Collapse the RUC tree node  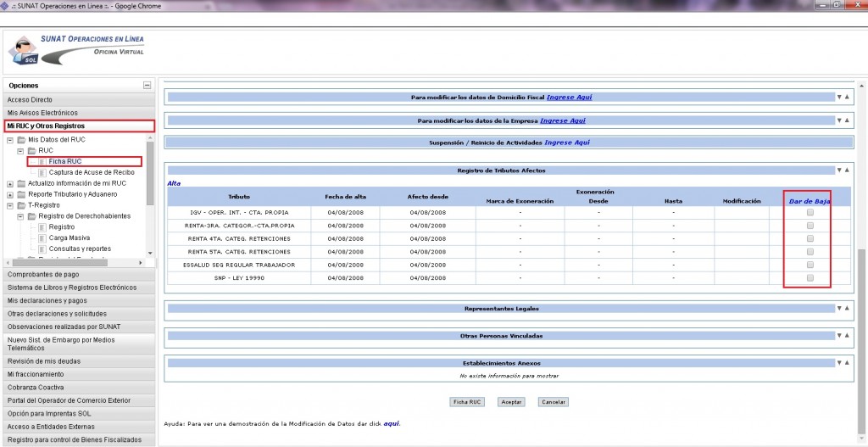pos(20,151)
